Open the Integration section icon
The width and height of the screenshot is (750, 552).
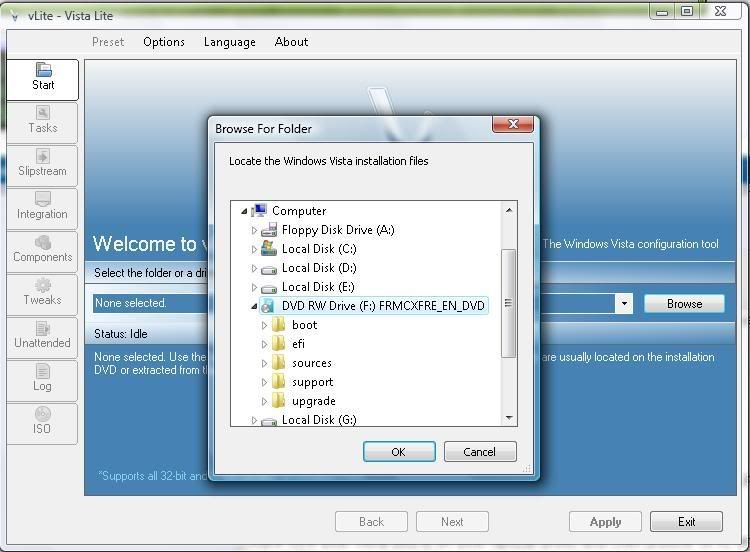click(43, 199)
